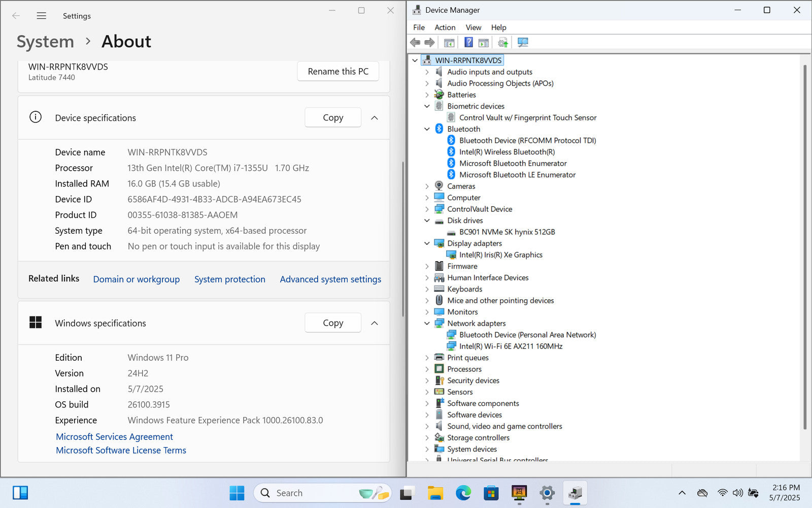Open the Settings hamburger navigation menu
Screen dimensions: 812x508
click(42, 16)
